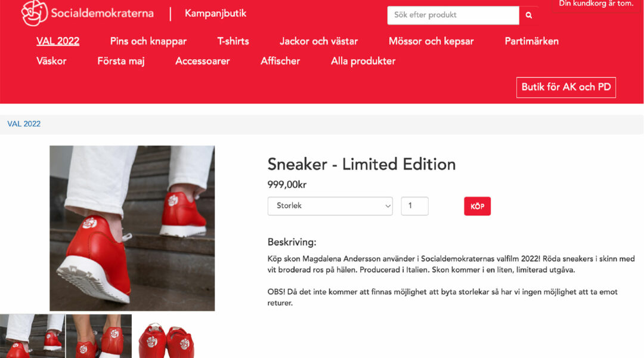Viewport: 644px width, 358px height.
Task: Open the VAL 2022 menu item
Action: click(x=58, y=41)
